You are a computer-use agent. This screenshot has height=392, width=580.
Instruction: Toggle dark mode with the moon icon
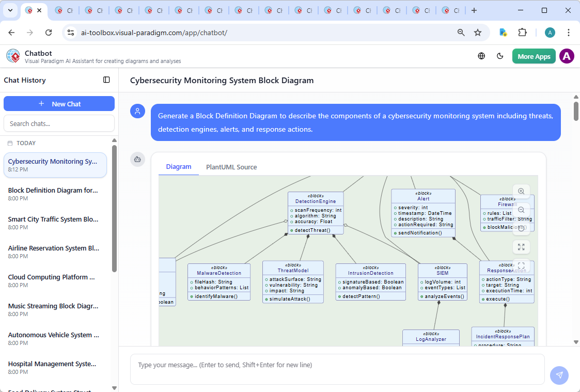[x=500, y=56]
